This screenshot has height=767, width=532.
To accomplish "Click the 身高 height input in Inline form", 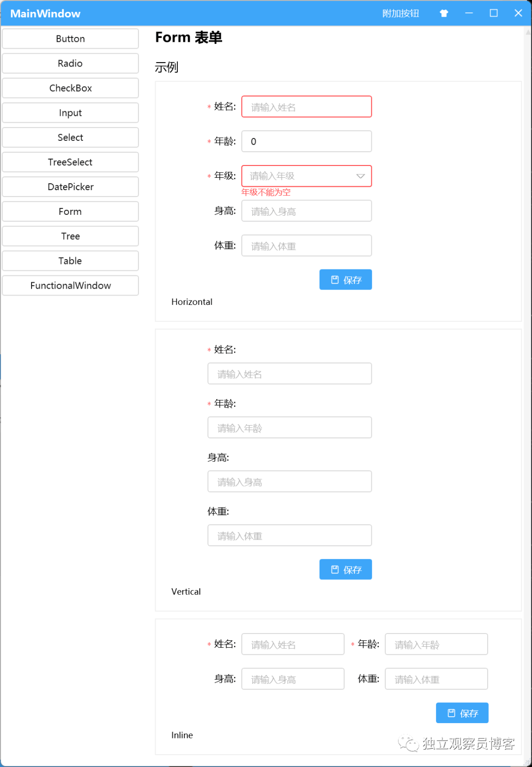I will (x=293, y=678).
